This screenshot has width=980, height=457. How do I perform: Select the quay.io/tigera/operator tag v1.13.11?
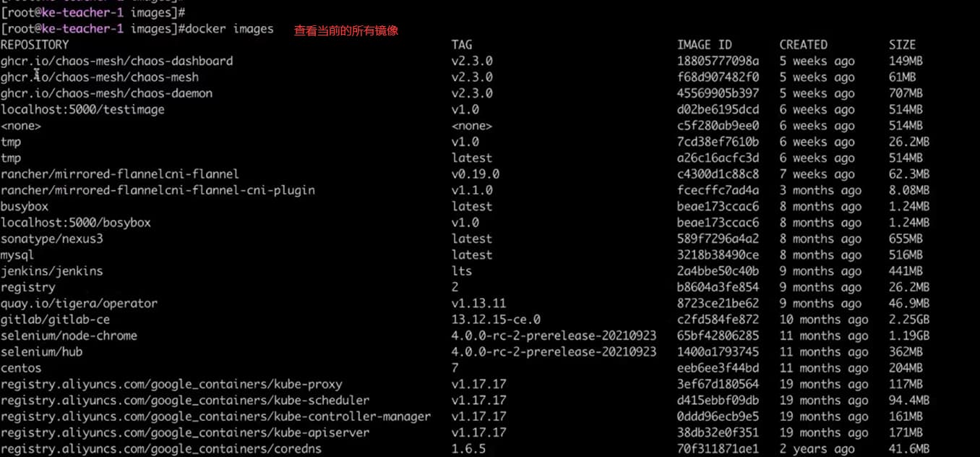click(478, 304)
